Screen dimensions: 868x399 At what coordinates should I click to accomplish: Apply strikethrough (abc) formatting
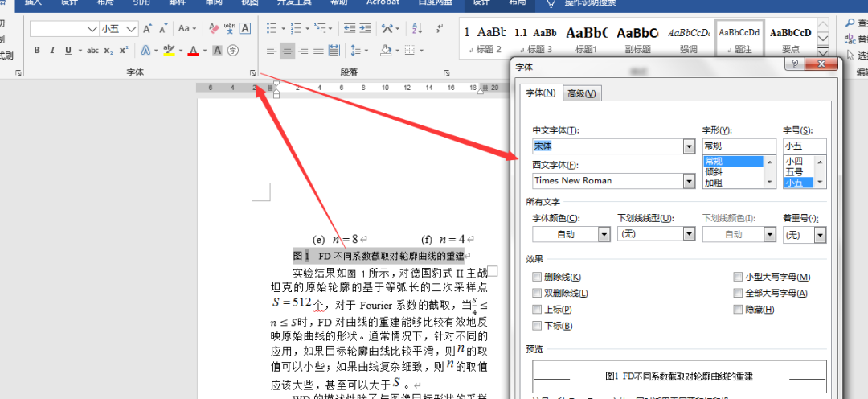pyautogui.click(x=92, y=51)
